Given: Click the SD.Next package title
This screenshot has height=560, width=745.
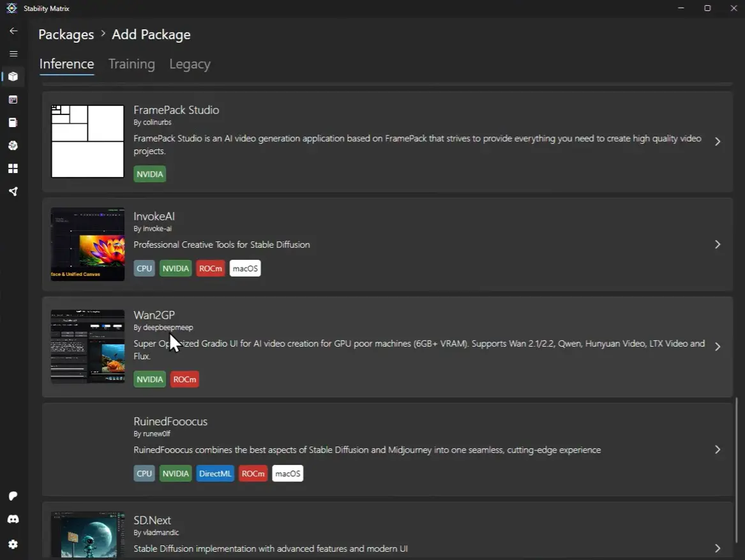Looking at the screenshot, I should coord(152,520).
